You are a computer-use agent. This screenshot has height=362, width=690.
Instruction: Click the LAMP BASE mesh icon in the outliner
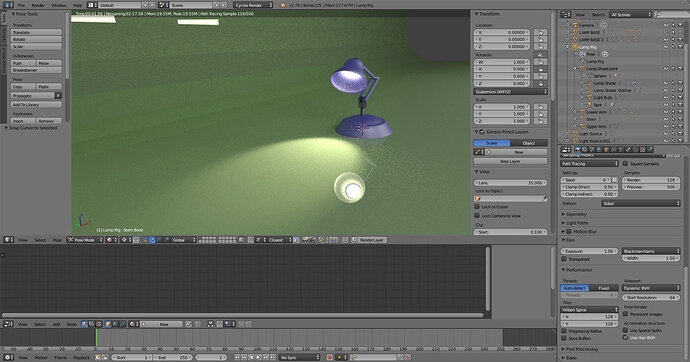coord(575,32)
